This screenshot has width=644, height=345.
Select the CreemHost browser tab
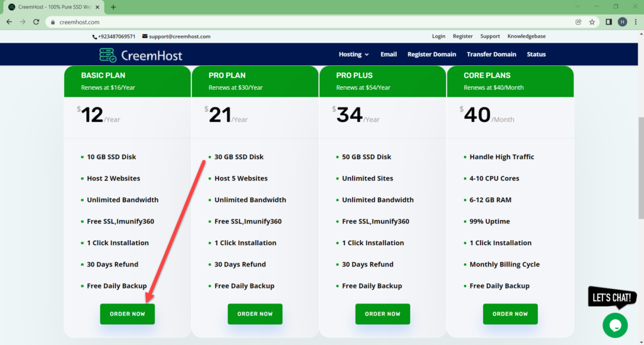(x=53, y=7)
